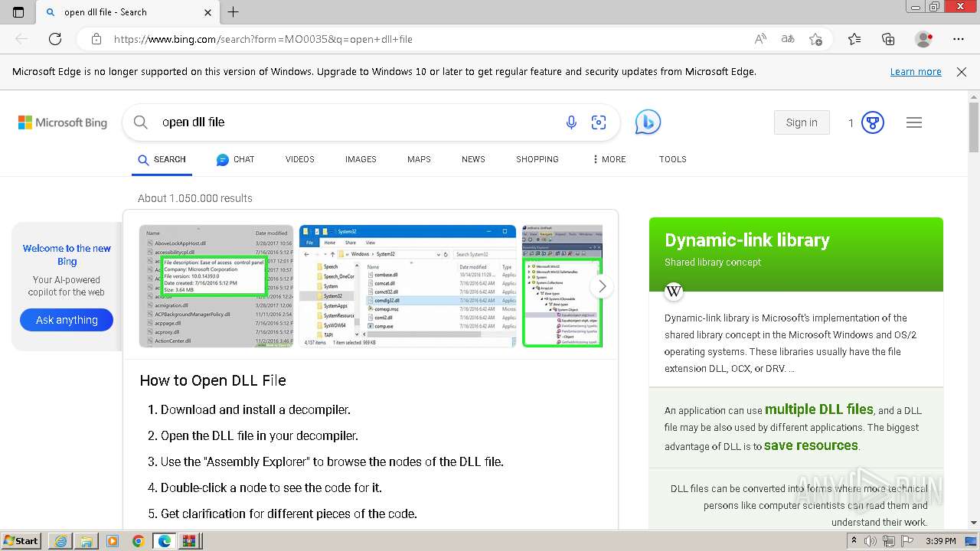The image size is (980, 551).
Task: Open the Edge tab actions menu icon
Action: tap(18, 12)
